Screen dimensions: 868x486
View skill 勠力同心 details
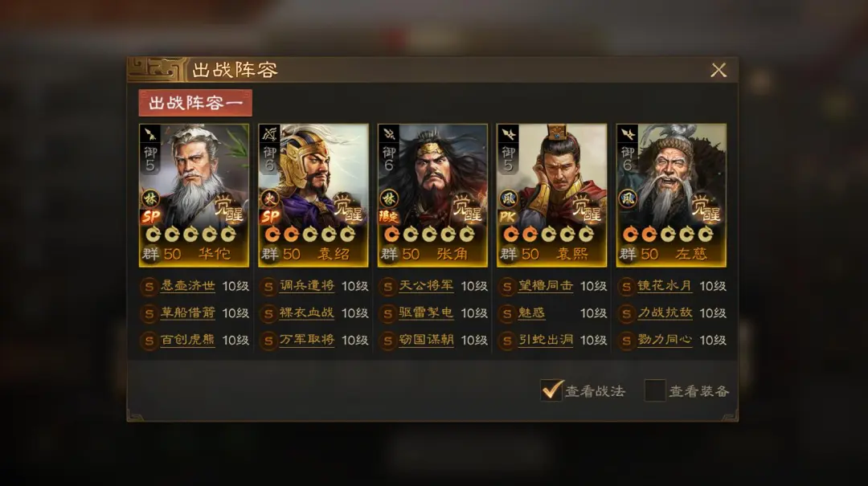click(x=665, y=340)
